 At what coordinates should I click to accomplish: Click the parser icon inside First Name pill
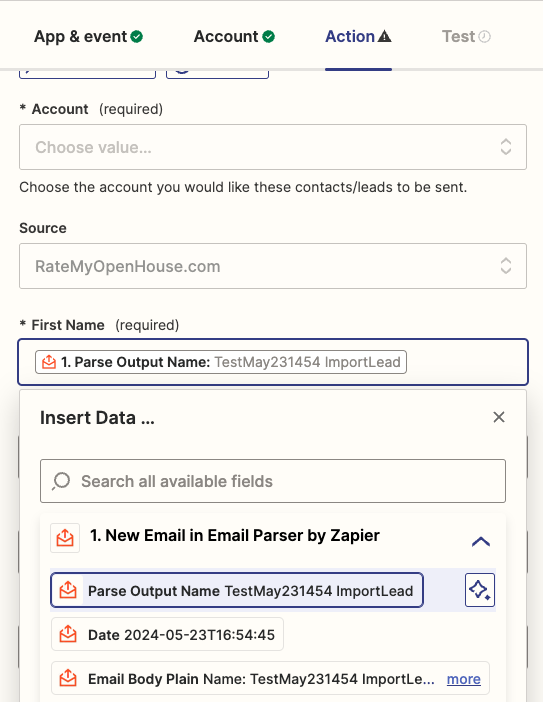pos(49,362)
